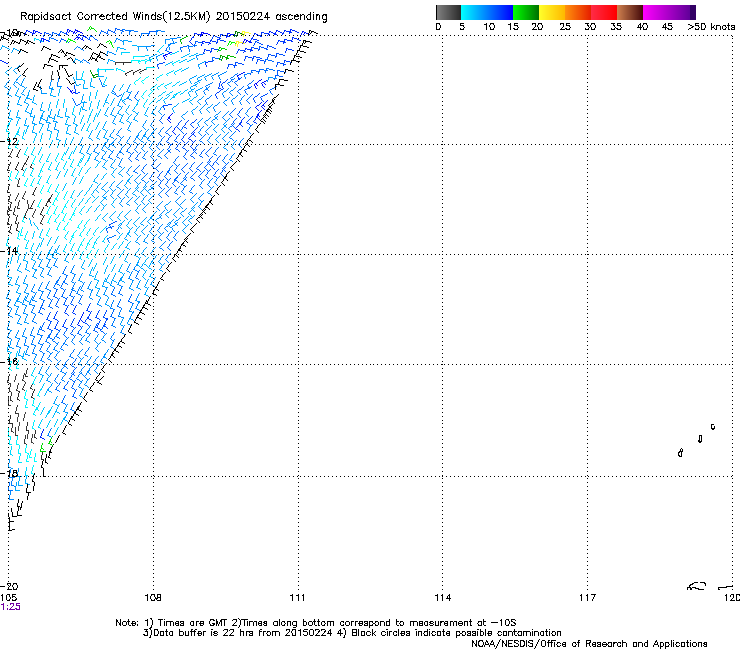Image resolution: width=740 pixels, height=650 pixels.
Task: Click the legend label '40'
Action: point(642,27)
